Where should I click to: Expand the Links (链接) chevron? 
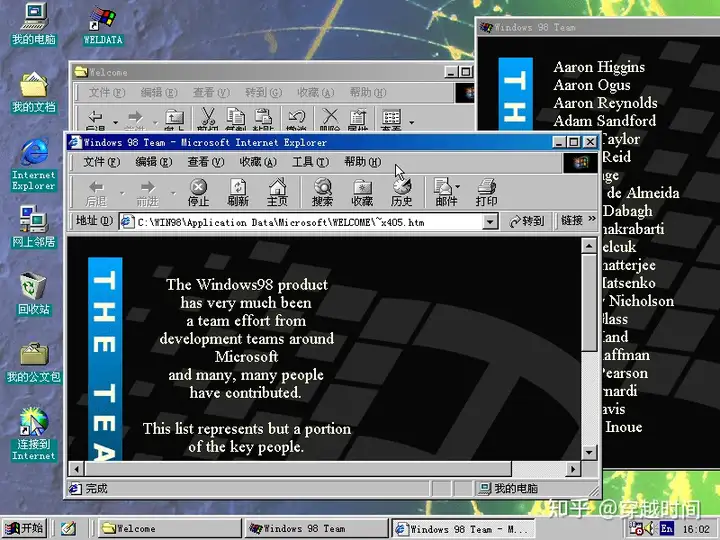[592, 219]
